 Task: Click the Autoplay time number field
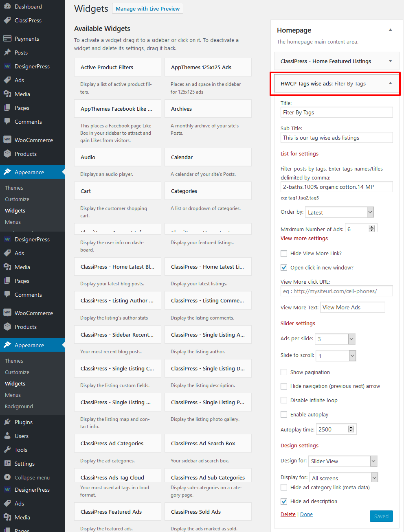pyautogui.click(x=336, y=429)
